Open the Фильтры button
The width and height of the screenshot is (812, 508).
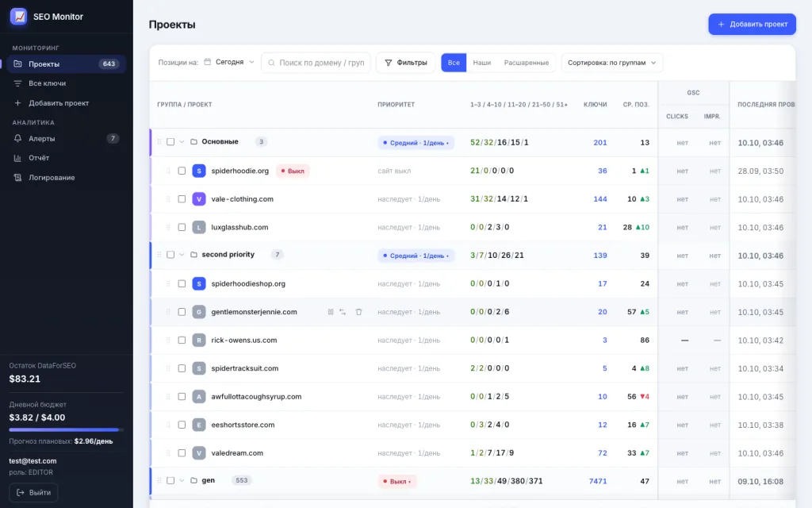click(x=405, y=63)
